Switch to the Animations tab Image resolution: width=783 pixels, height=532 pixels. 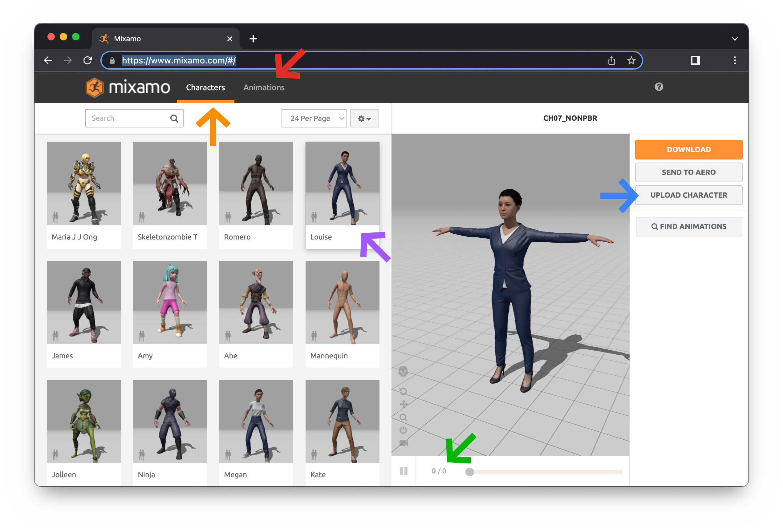pos(264,87)
